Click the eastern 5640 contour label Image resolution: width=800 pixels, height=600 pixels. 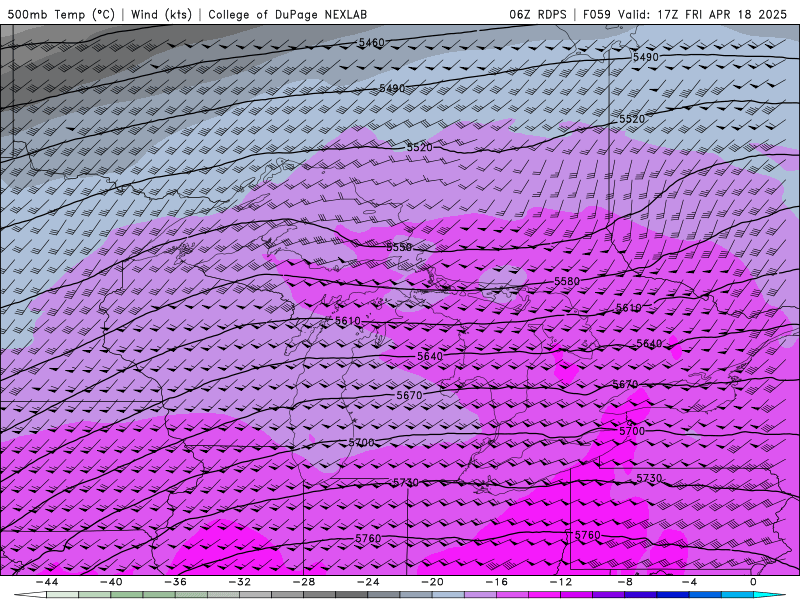pyautogui.click(x=649, y=344)
